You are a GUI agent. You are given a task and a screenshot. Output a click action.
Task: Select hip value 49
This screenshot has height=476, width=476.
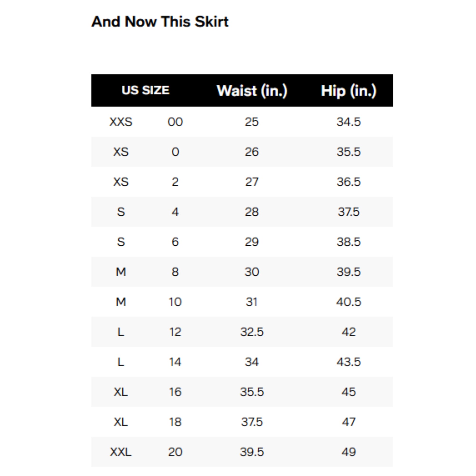click(349, 452)
